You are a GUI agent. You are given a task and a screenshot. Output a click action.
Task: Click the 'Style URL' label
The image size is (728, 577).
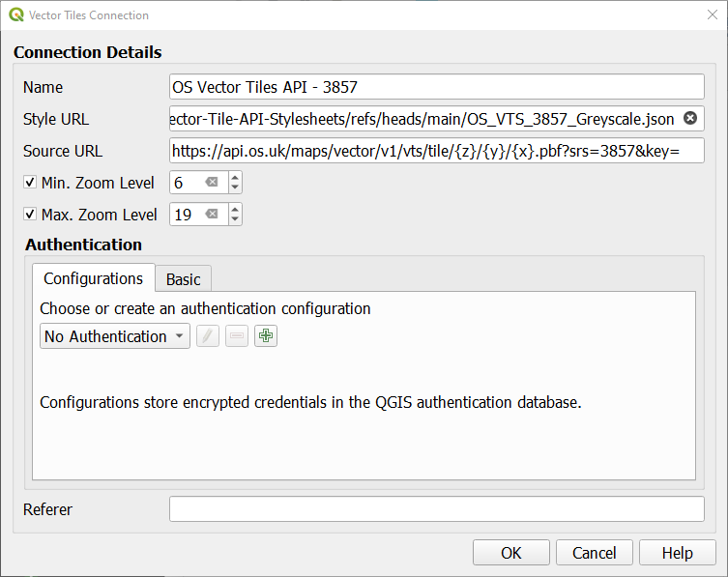(56, 119)
